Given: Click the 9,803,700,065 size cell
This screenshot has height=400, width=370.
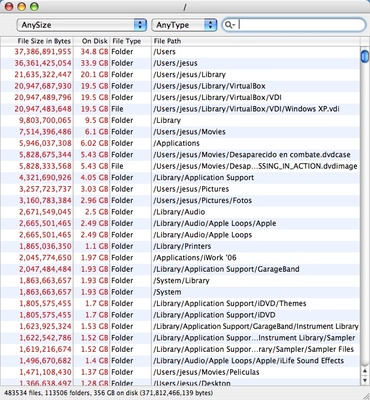Looking at the screenshot, I should (x=45, y=120).
